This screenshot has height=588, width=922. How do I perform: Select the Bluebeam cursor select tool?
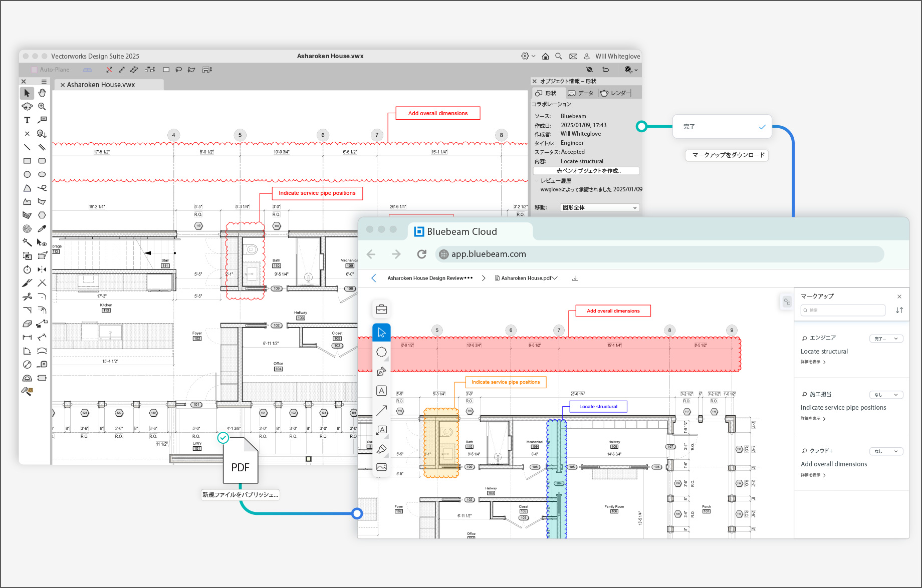tap(381, 333)
